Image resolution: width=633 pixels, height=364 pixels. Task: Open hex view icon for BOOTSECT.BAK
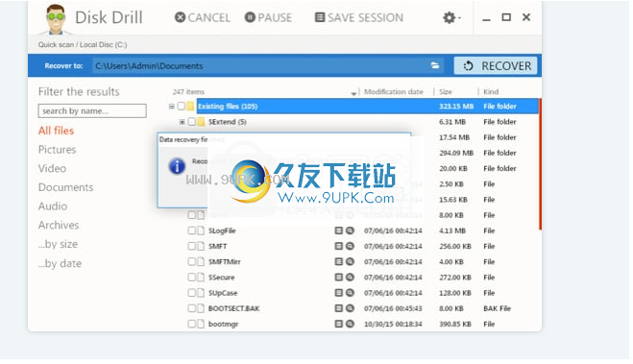[339, 308]
